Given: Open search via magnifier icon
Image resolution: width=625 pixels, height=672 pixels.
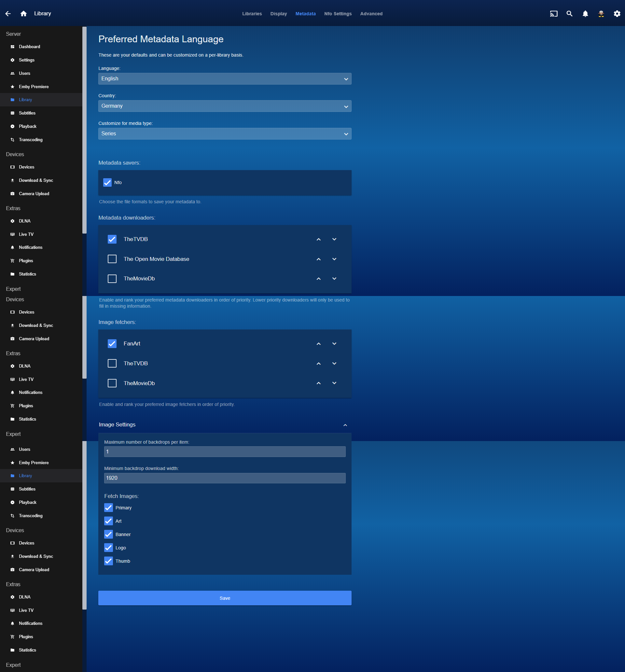Looking at the screenshot, I should 570,14.
